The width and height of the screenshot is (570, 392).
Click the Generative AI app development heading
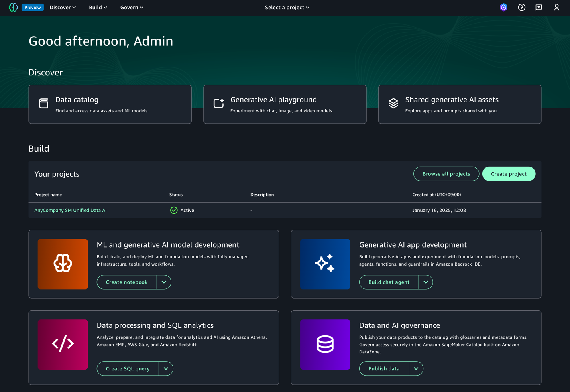(413, 245)
